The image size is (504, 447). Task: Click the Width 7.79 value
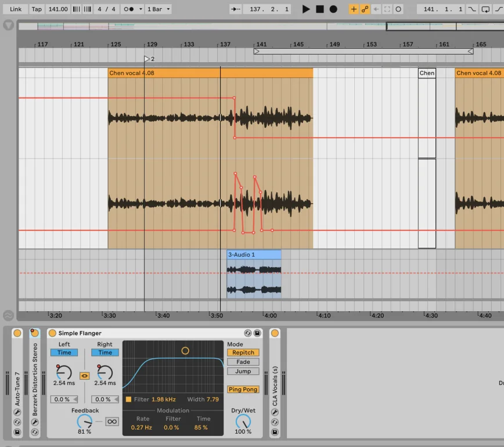(213, 399)
